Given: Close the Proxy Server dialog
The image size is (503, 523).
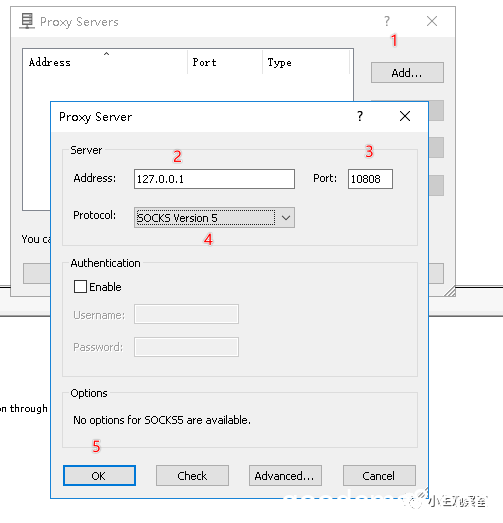Looking at the screenshot, I should point(405,116).
